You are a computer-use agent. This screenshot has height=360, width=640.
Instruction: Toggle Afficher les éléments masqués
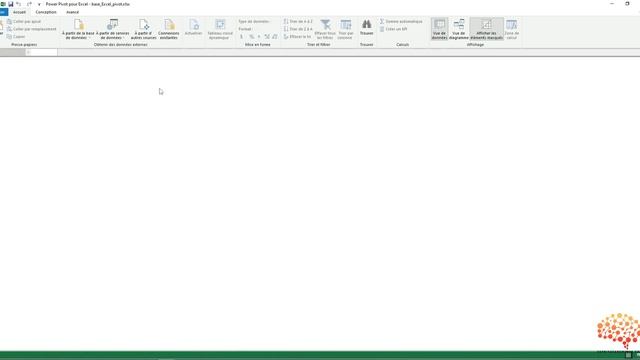tap(487, 29)
